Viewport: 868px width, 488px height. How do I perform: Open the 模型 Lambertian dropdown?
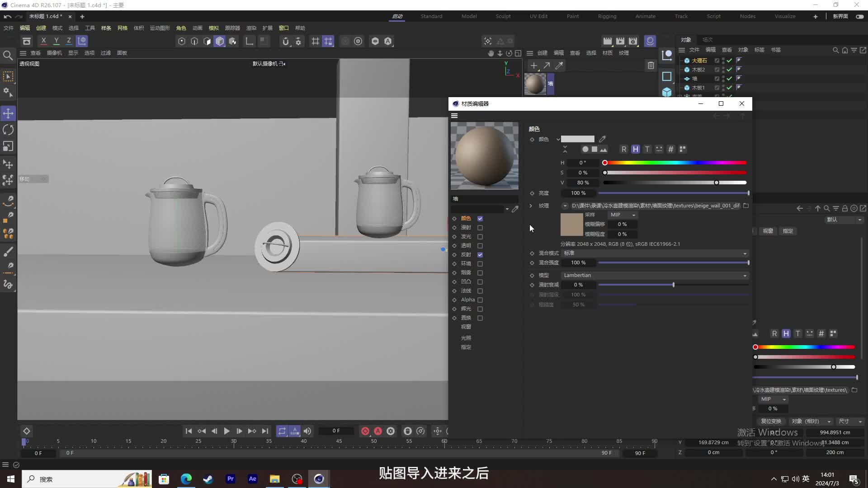(655, 275)
